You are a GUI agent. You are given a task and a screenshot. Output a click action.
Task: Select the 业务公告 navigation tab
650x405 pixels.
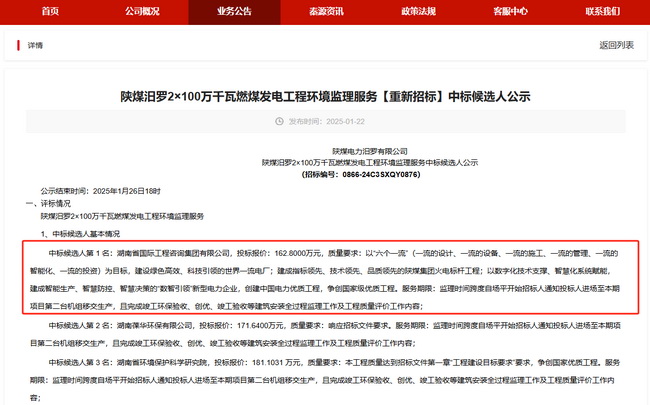[x=234, y=11]
